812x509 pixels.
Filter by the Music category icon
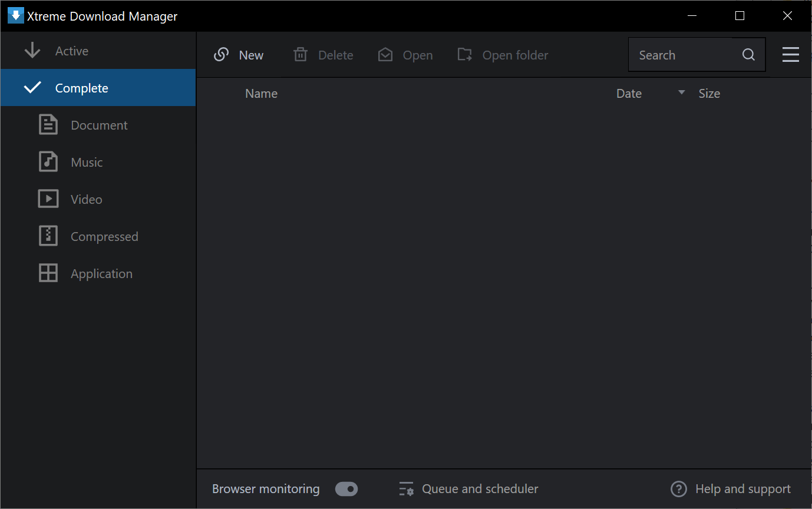[48, 162]
